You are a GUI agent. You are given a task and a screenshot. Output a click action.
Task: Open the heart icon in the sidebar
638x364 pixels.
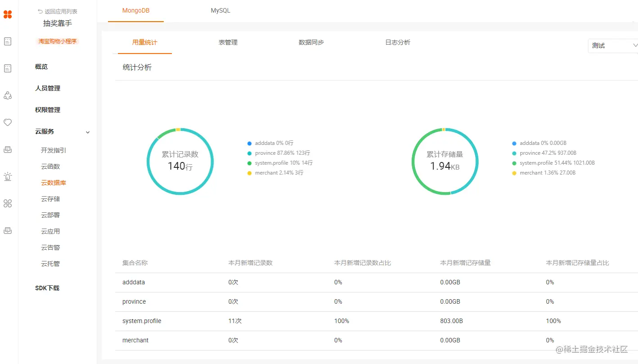8,122
